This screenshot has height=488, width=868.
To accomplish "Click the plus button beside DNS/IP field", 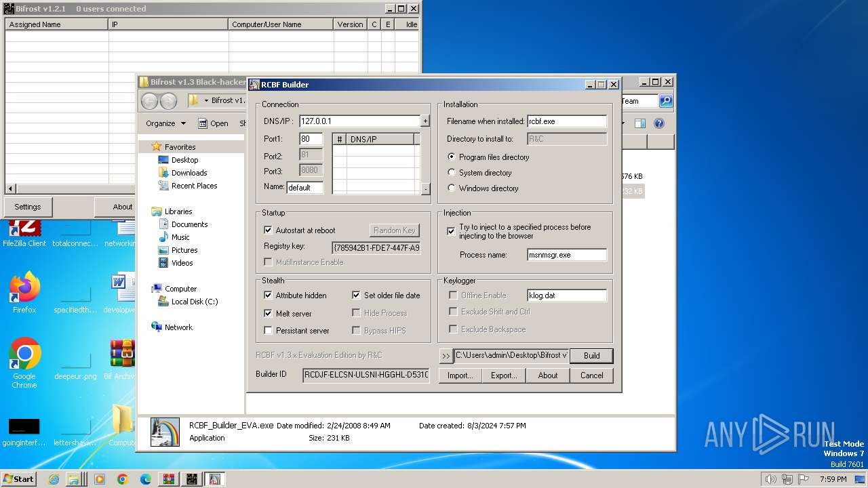I will pos(425,121).
